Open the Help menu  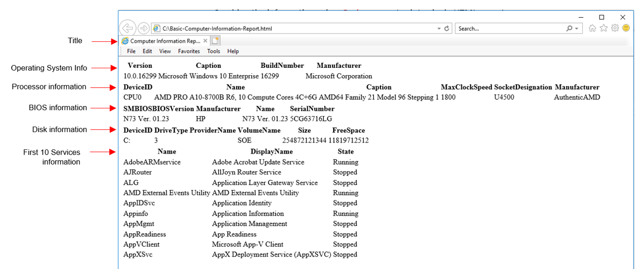(233, 51)
